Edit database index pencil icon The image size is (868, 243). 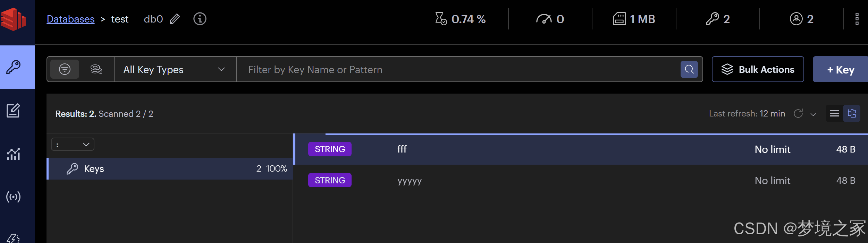pyautogui.click(x=175, y=19)
